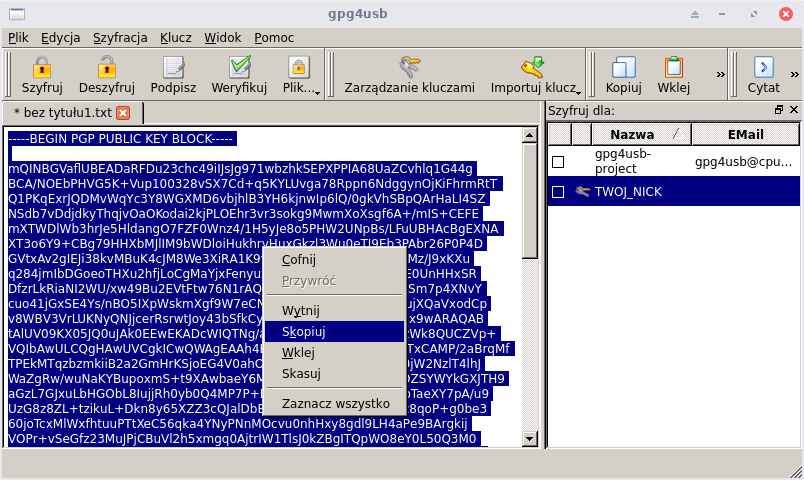Click the BEGIN PGP PUBLIC KEY BLOCK line
Screen dimensions: 804x480
[120, 139]
